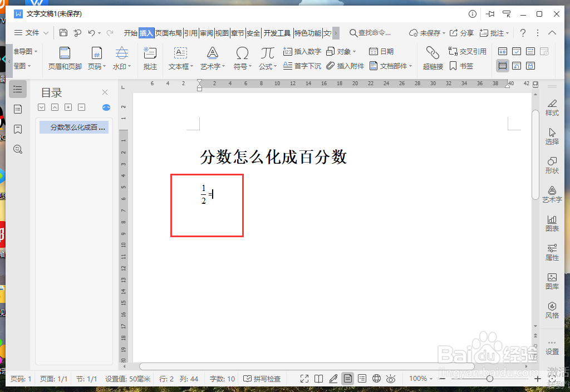Insert a text box (文本框)

[180, 58]
